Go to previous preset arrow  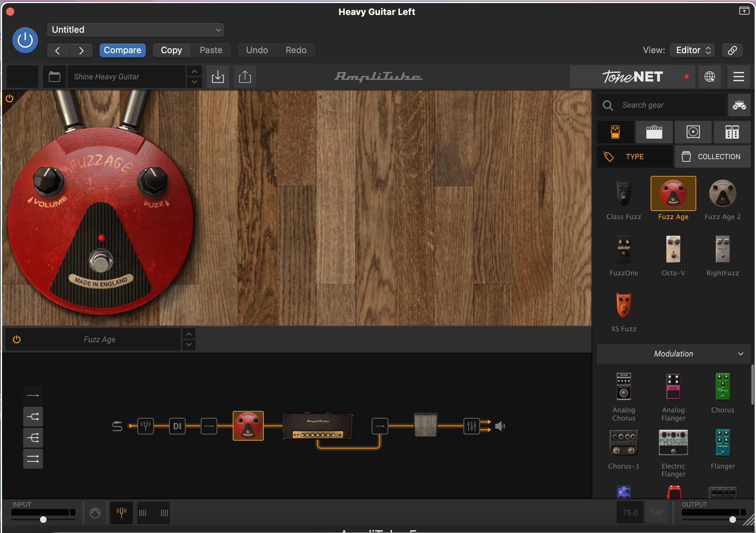click(58, 50)
